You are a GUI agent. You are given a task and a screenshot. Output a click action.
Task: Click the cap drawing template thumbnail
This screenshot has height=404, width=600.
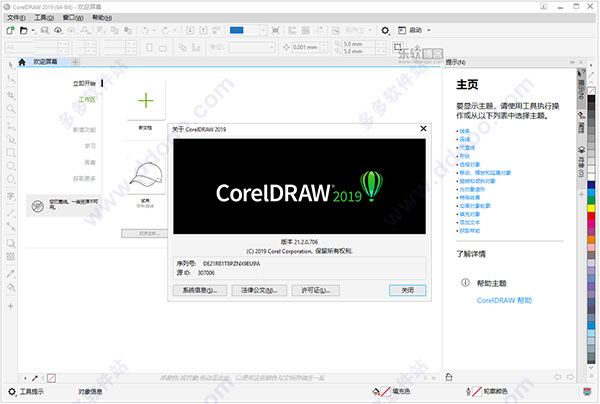146,175
